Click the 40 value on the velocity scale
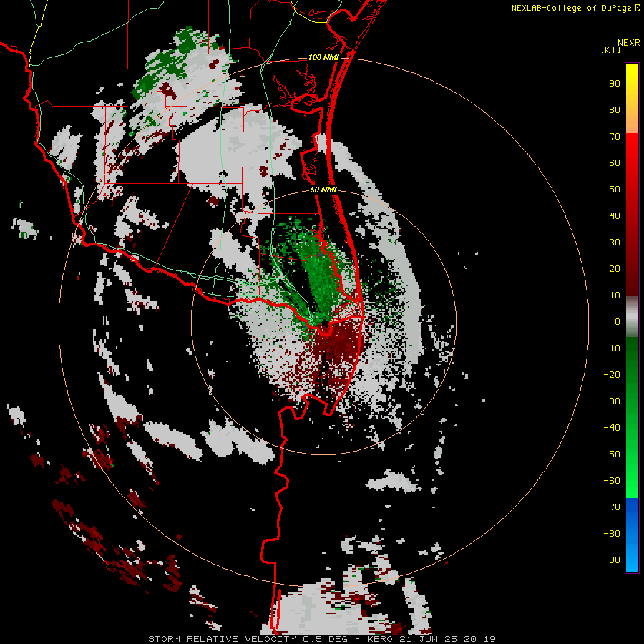This screenshot has height=644, width=644. [615, 216]
